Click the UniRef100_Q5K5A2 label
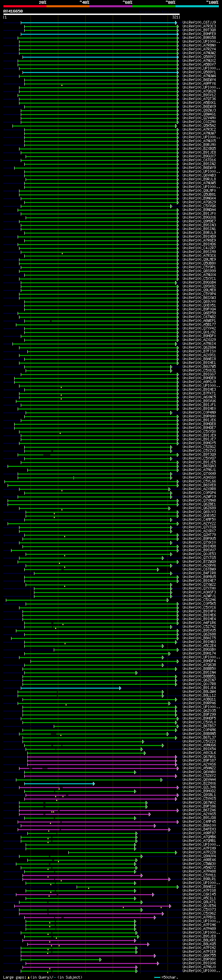This screenshot has width=222, height=980. [x=199, y=125]
